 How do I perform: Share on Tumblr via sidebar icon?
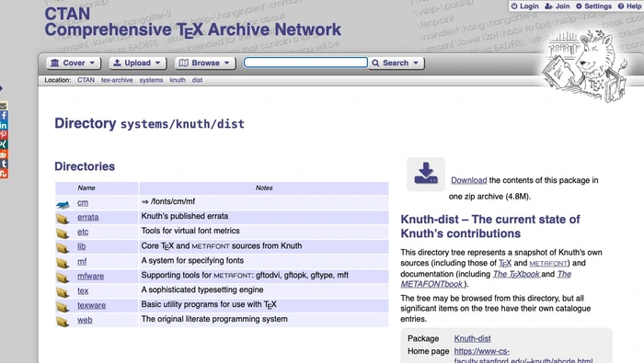tap(4, 164)
